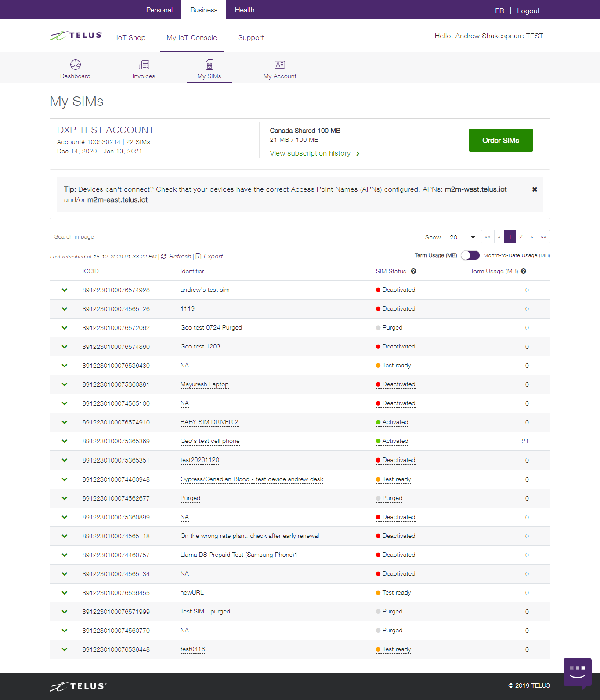Screen dimensions: 600x700
Task: Click the Logout link
Action: click(528, 11)
